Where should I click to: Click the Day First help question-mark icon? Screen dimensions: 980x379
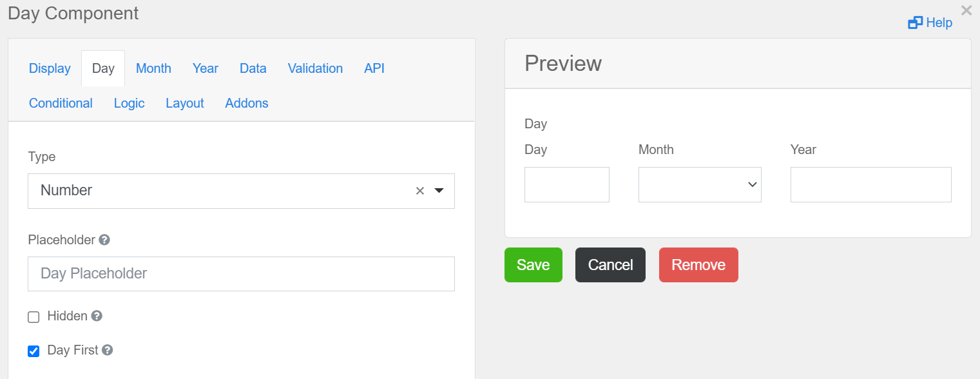[108, 350]
